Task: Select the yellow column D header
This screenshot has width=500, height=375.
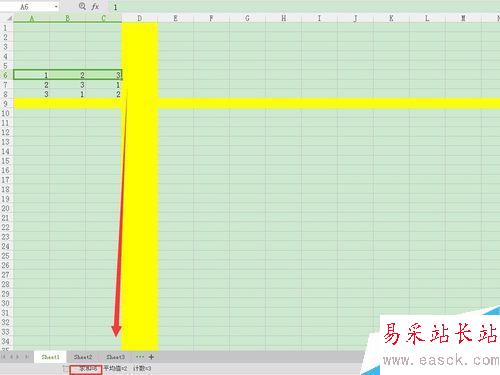Action: coord(140,18)
